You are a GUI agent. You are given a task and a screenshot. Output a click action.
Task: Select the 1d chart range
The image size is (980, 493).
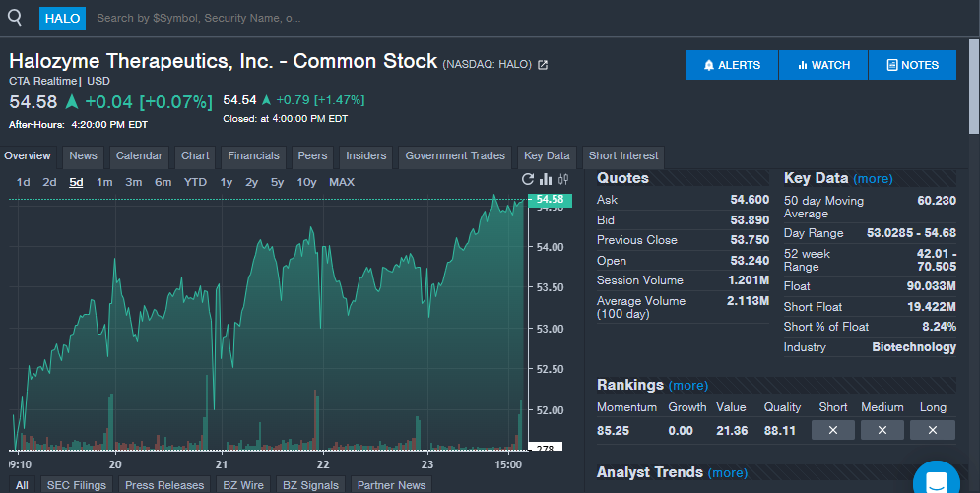23,182
